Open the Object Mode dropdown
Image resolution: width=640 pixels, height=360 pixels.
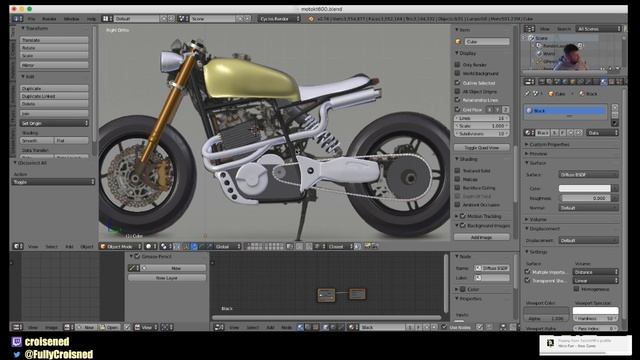pos(120,246)
